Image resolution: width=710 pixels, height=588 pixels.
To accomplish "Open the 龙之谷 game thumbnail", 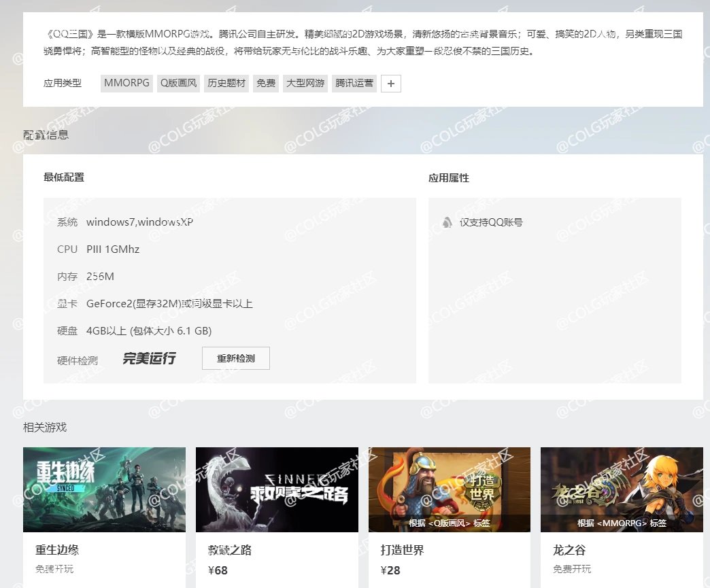I will [x=622, y=489].
